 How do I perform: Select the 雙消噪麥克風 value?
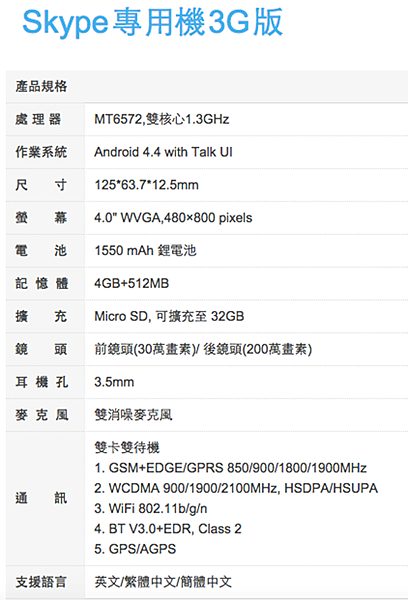(133, 415)
